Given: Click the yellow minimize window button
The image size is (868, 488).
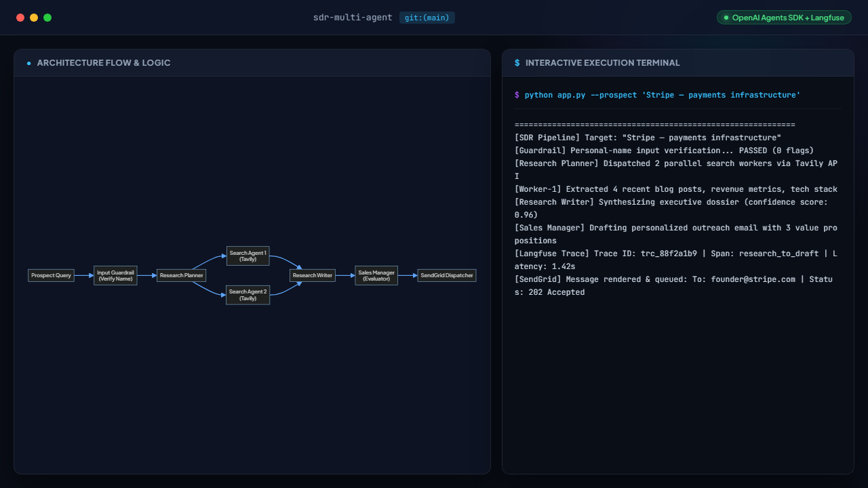Looking at the screenshot, I should pos(34,18).
